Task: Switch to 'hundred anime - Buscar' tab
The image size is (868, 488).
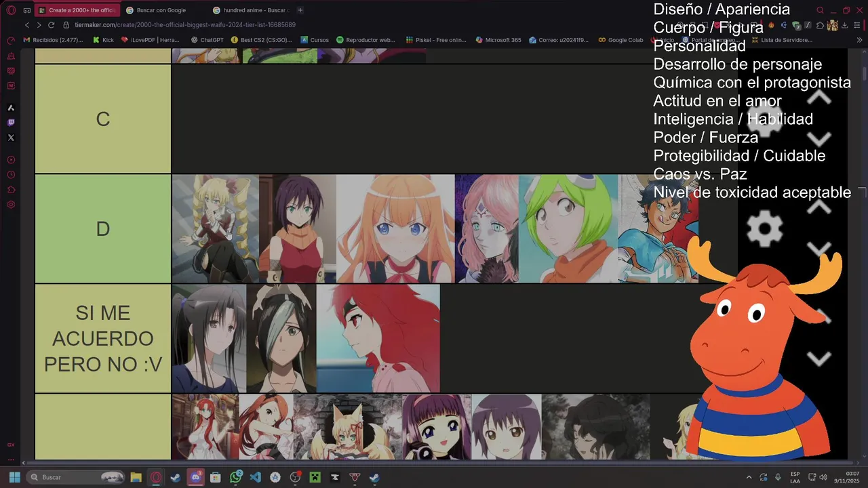Action: [251, 10]
